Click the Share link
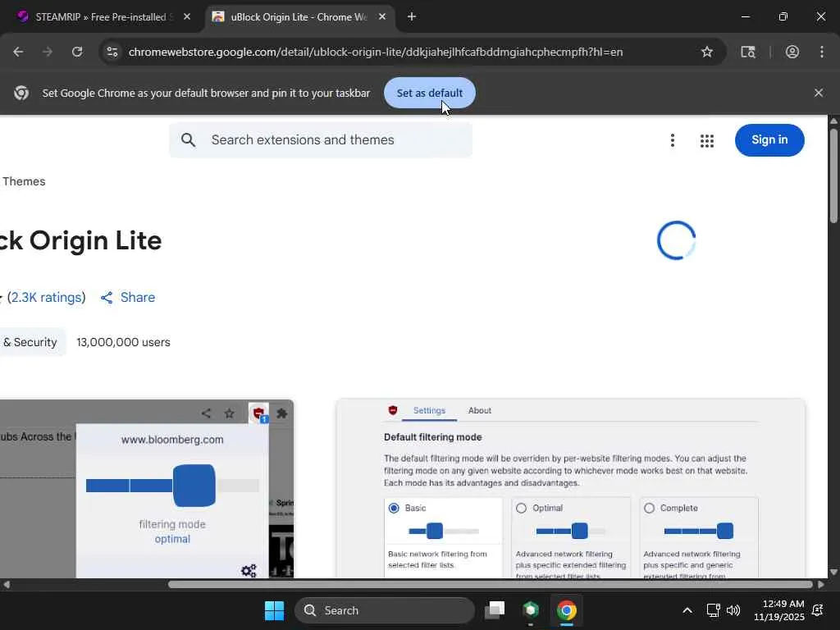The image size is (840, 630). point(138,297)
